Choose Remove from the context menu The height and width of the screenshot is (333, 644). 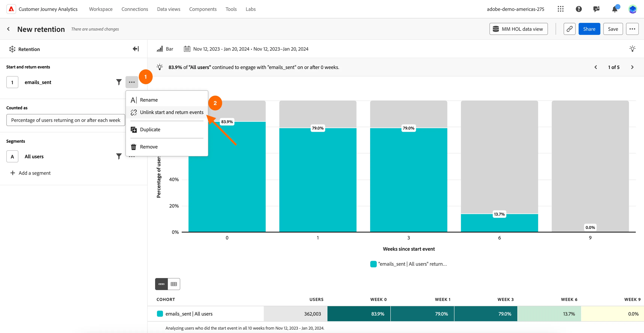tap(167, 147)
